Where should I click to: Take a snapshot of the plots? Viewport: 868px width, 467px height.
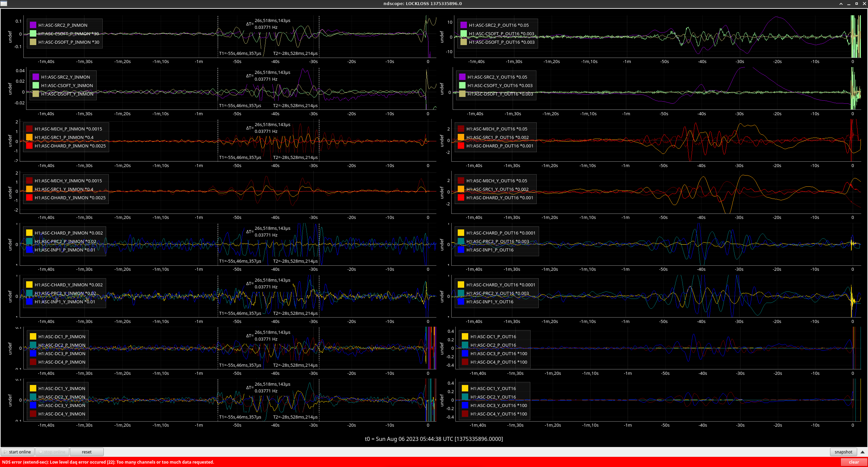843,452
